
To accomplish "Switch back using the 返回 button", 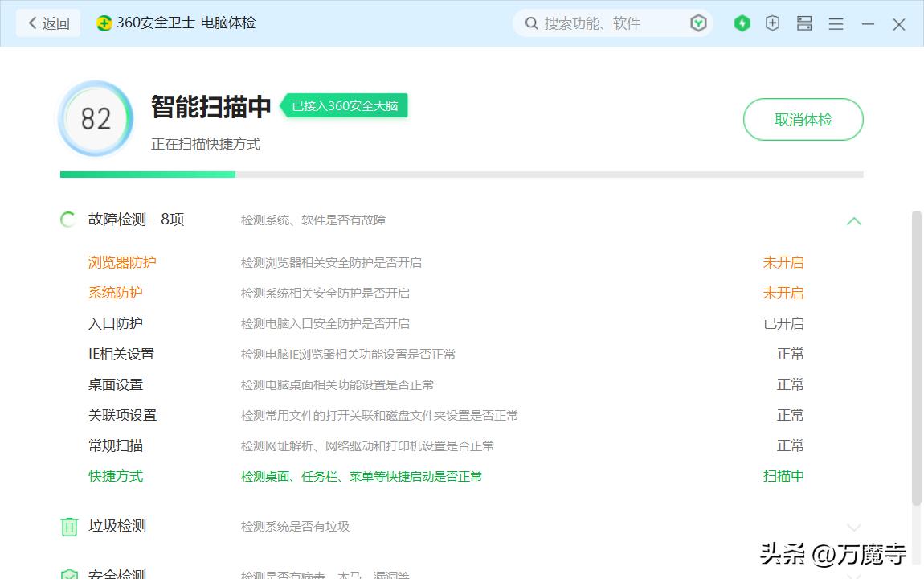I will [47, 23].
